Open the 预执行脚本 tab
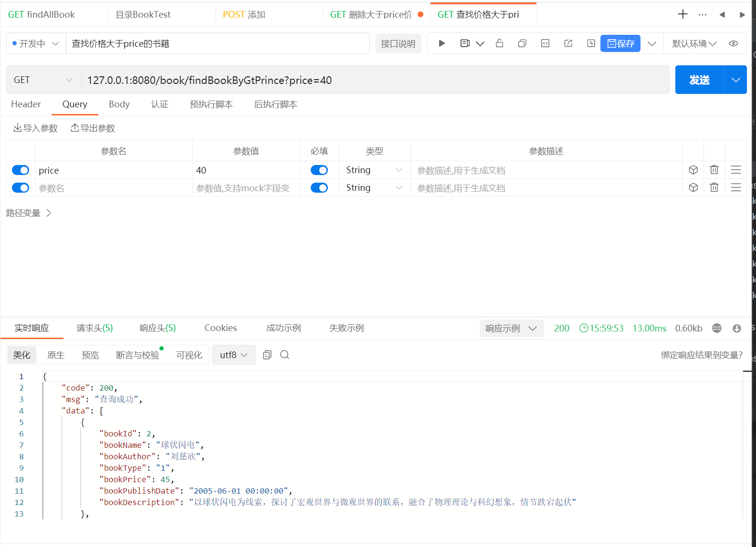Viewport: 756px width, 547px height. 211,104
